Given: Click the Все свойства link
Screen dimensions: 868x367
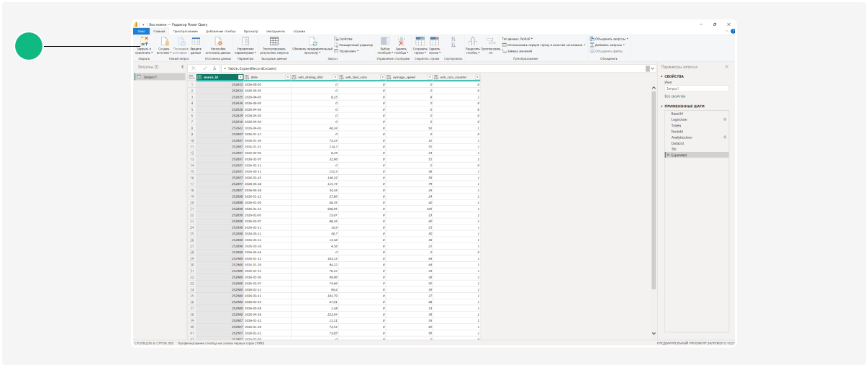Looking at the screenshot, I should [x=675, y=96].
